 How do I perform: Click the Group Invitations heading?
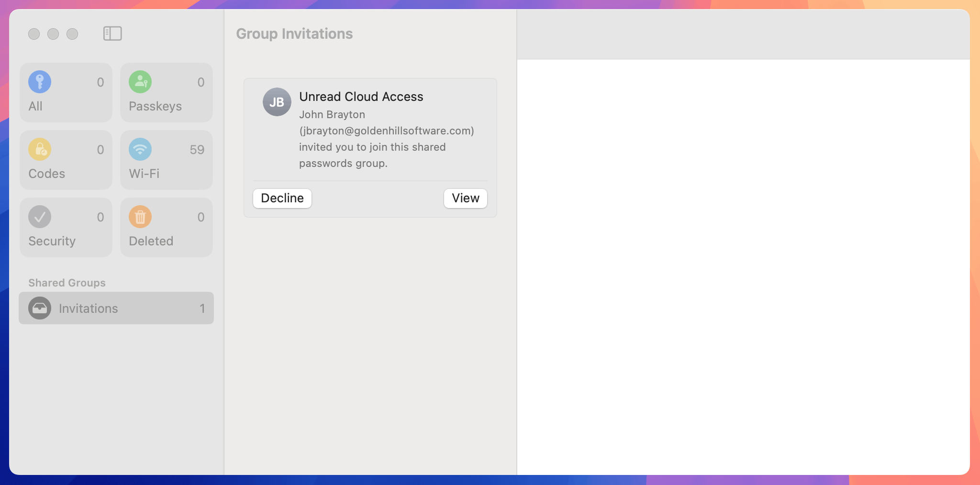tap(294, 33)
